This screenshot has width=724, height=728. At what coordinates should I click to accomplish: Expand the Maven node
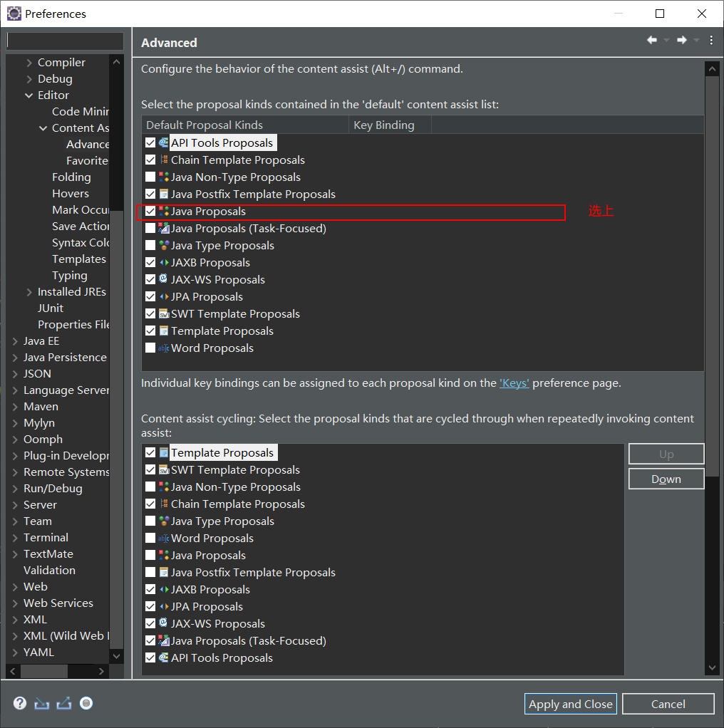15,407
